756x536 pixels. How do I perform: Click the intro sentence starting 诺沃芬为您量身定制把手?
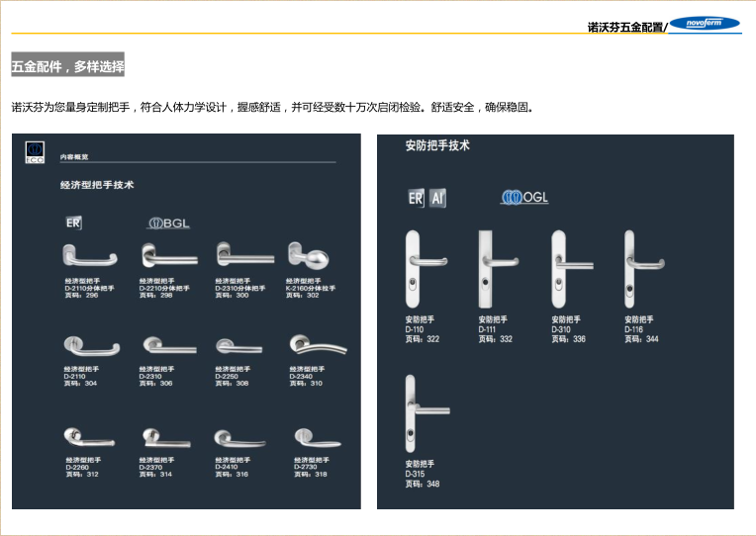pyautogui.click(x=273, y=107)
